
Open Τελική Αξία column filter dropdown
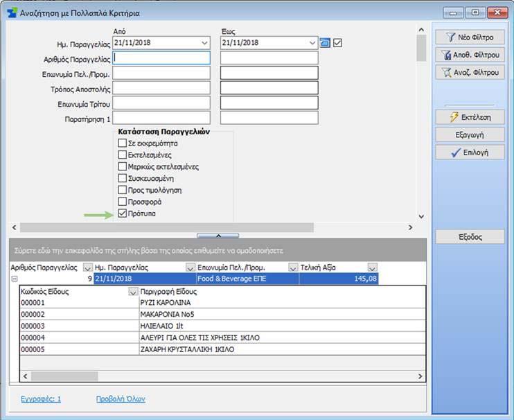(x=373, y=268)
